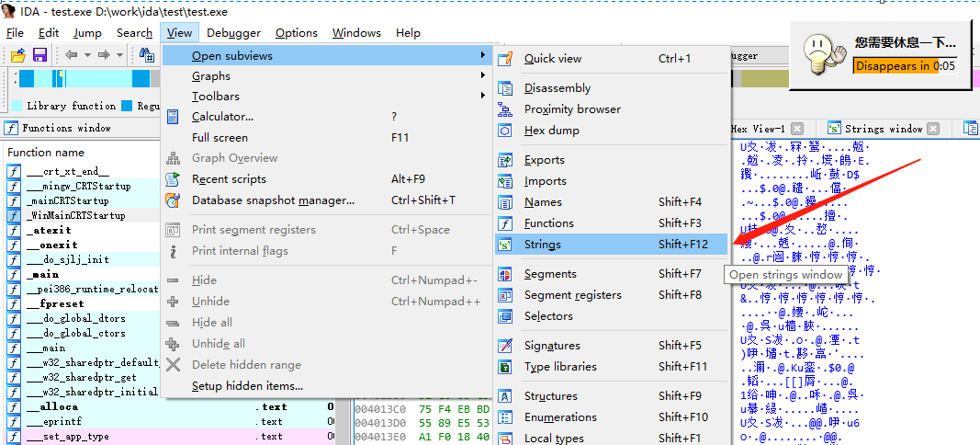This screenshot has width=980, height=445.
Task: Open the Signatures subview
Action: click(x=612, y=346)
